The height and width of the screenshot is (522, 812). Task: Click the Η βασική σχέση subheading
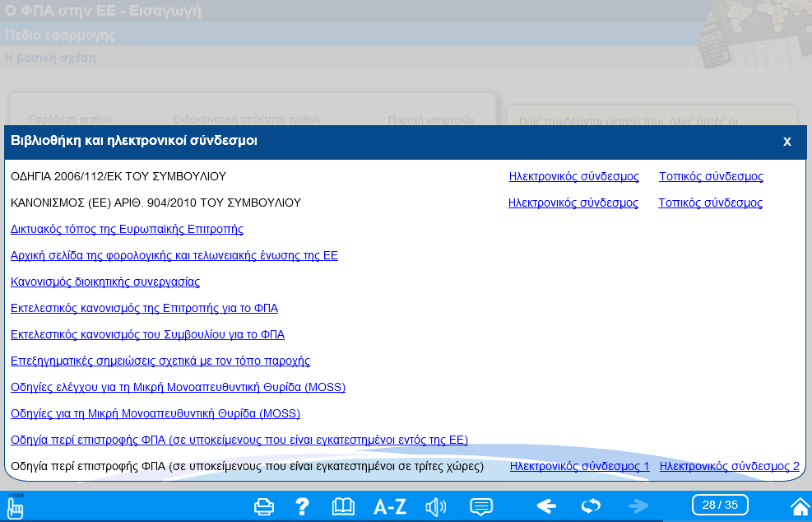pyautogui.click(x=50, y=58)
